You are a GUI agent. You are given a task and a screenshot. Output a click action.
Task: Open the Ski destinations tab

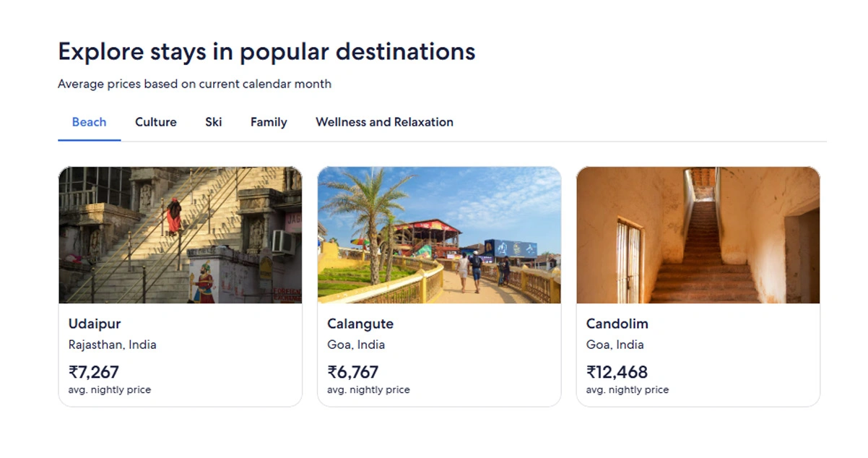(213, 122)
